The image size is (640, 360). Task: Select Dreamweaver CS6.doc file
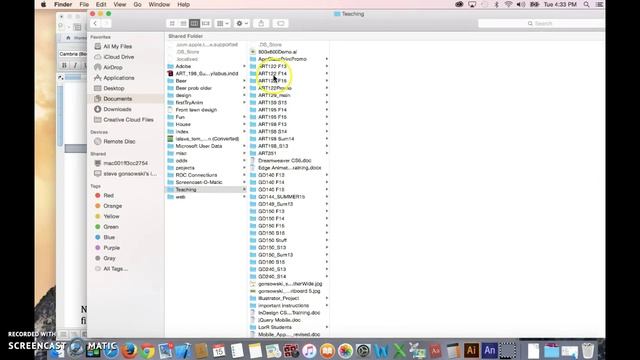[284, 161]
